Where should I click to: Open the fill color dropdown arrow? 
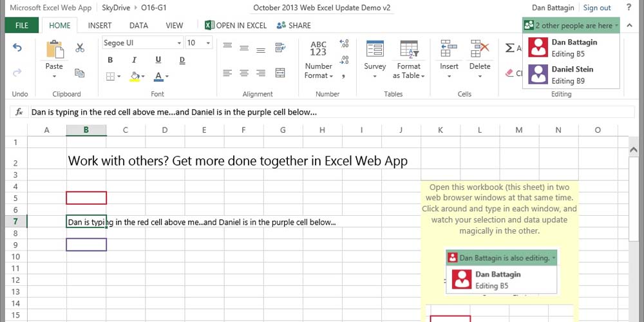pyautogui.click(x=143, y=77)
